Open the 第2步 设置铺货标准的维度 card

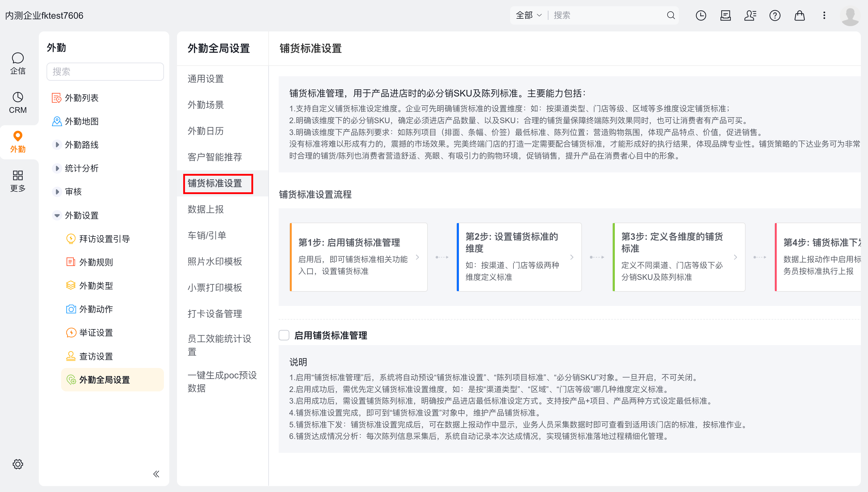click(519, 257)
